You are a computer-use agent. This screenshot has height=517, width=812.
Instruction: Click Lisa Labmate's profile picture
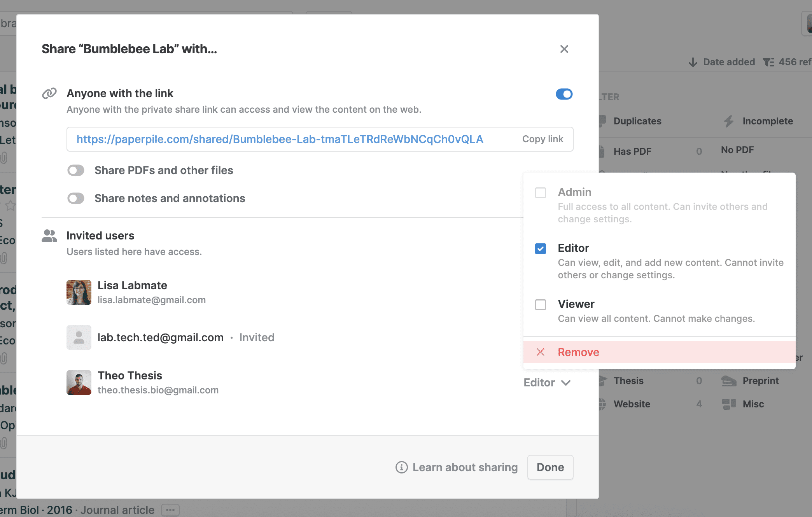click(79, 292)
